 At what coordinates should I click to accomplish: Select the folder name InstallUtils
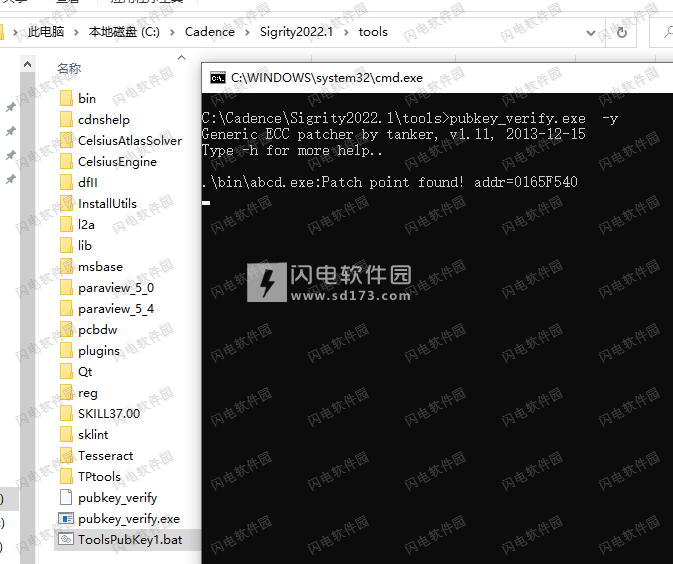click(107, 203)
